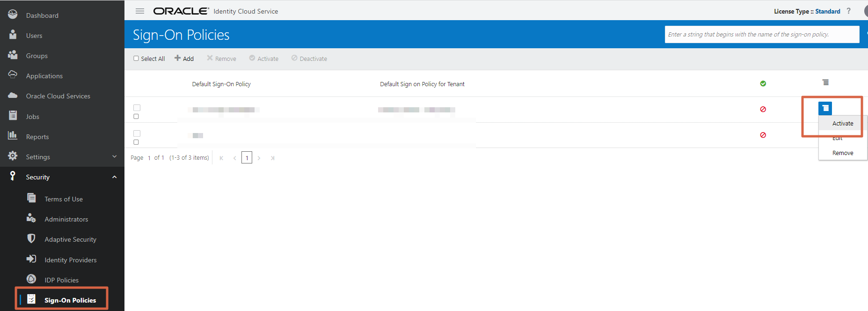Click the IDP Policies icon

(x=31, y=279)
